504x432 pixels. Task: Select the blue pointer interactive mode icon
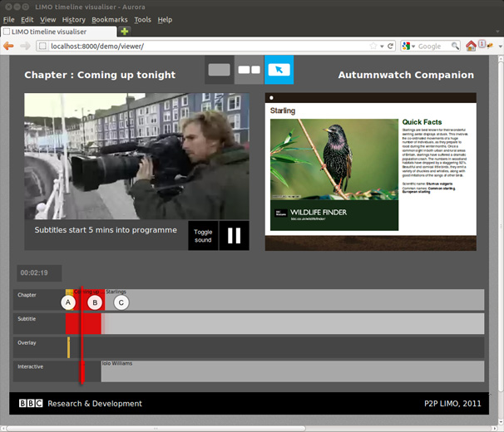coord(279,70)
